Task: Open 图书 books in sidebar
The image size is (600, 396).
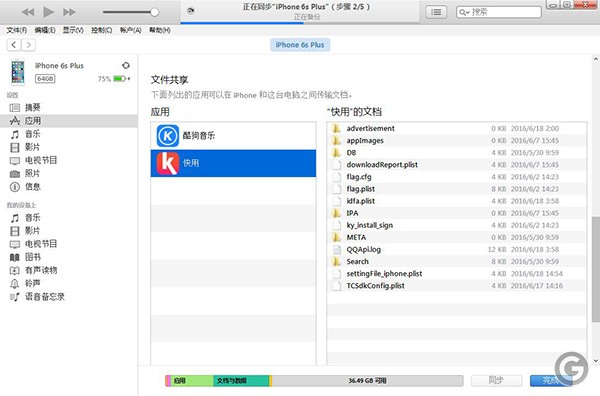Action: point(69,257)
